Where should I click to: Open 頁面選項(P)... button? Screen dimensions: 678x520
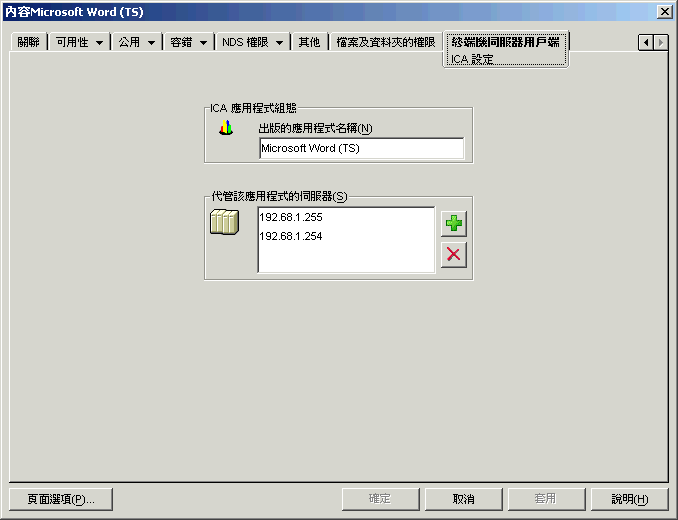pyautogui.click(x=61, y=499)
